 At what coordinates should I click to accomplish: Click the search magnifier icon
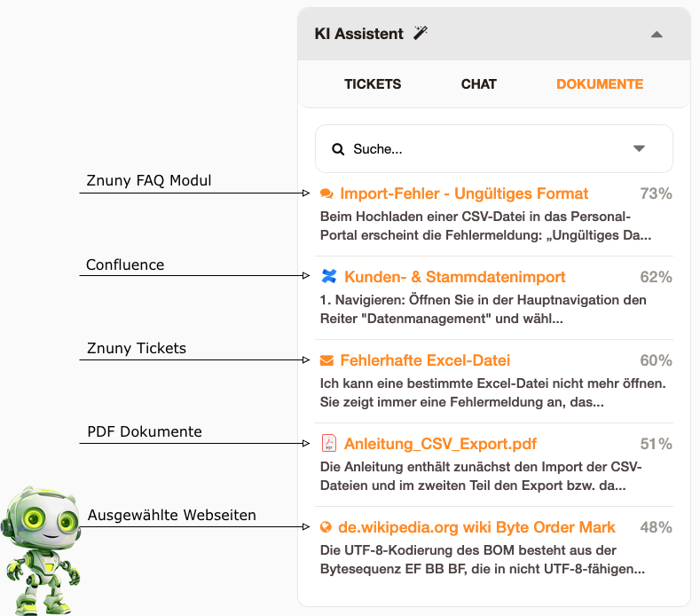338,149
